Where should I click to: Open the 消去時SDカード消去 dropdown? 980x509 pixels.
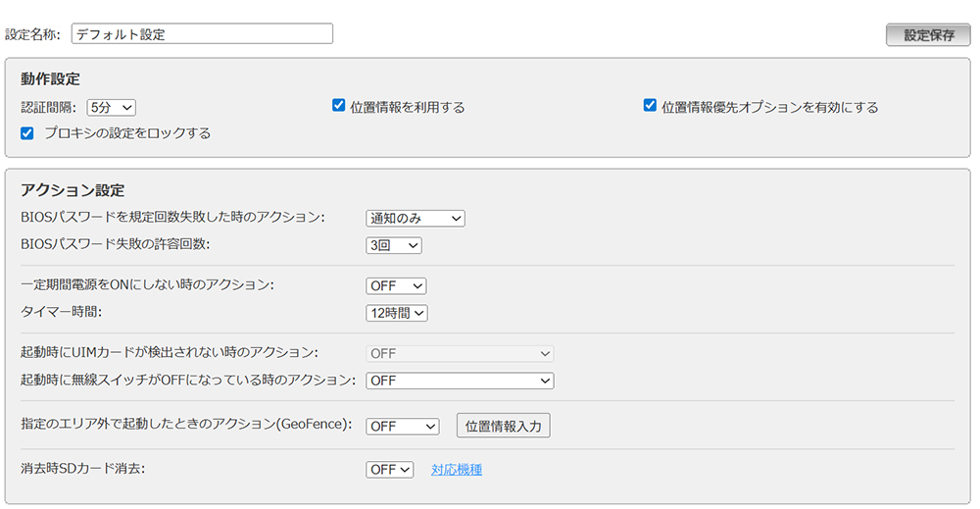click(x=390, y=470)
